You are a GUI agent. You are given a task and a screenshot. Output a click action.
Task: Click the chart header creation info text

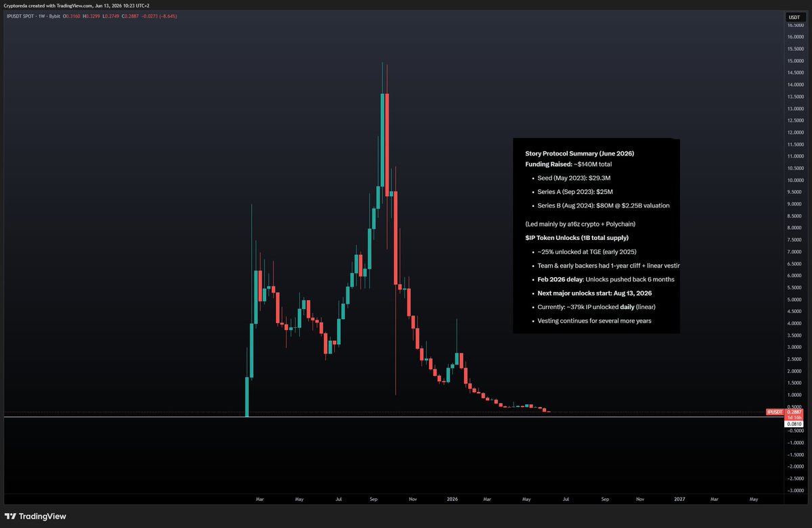coord(78,6)
